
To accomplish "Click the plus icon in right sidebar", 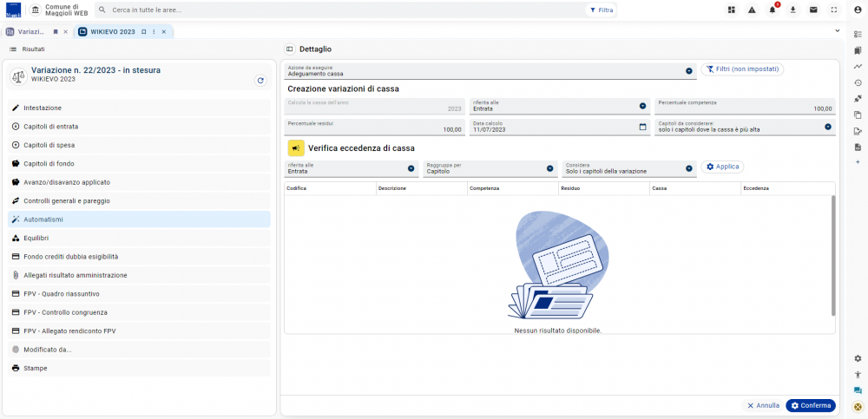I will 858,161.
